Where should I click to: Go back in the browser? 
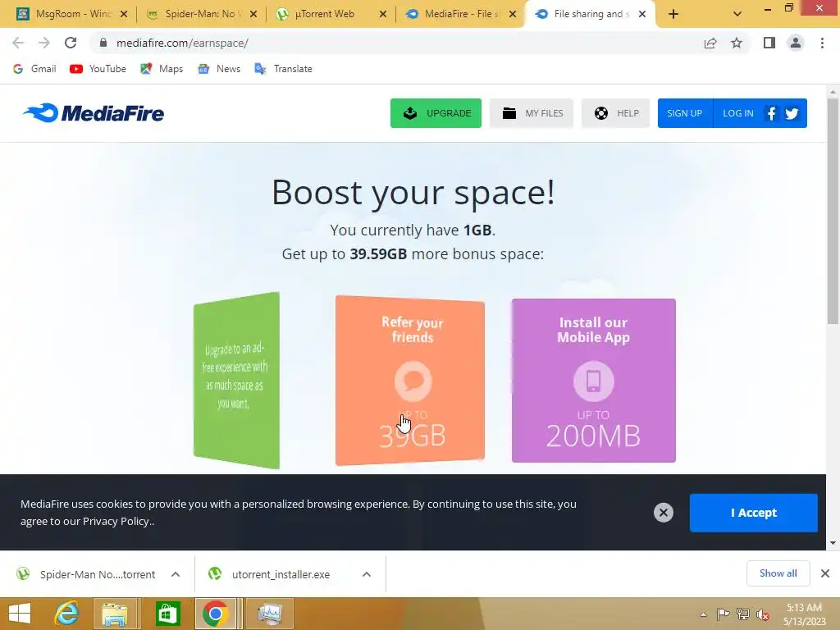[18, 43]
